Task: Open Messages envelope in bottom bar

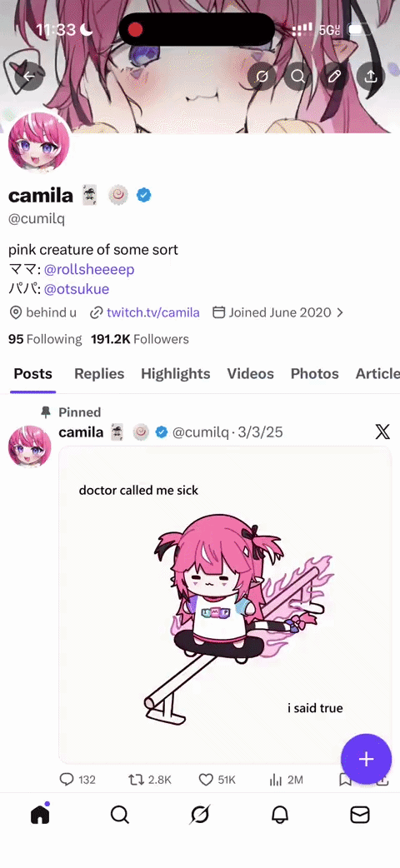Action: pyautogui.click(x=359, y=815)
